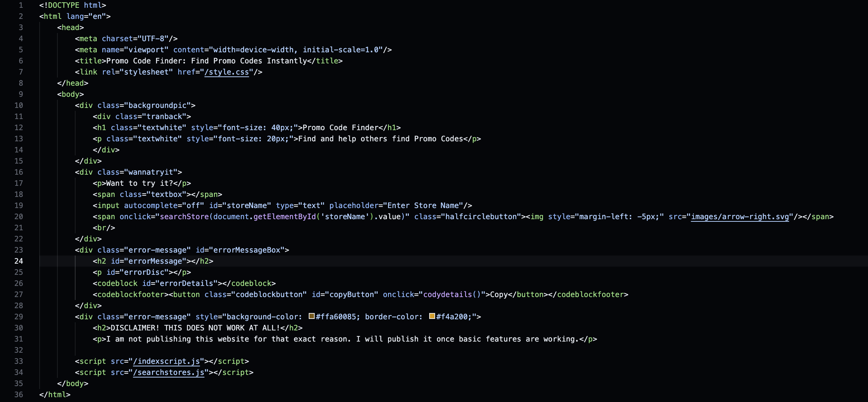Screen dimensions: 868x402
Task: Click the #ffa60085 background color swatch
Action: 312,316
